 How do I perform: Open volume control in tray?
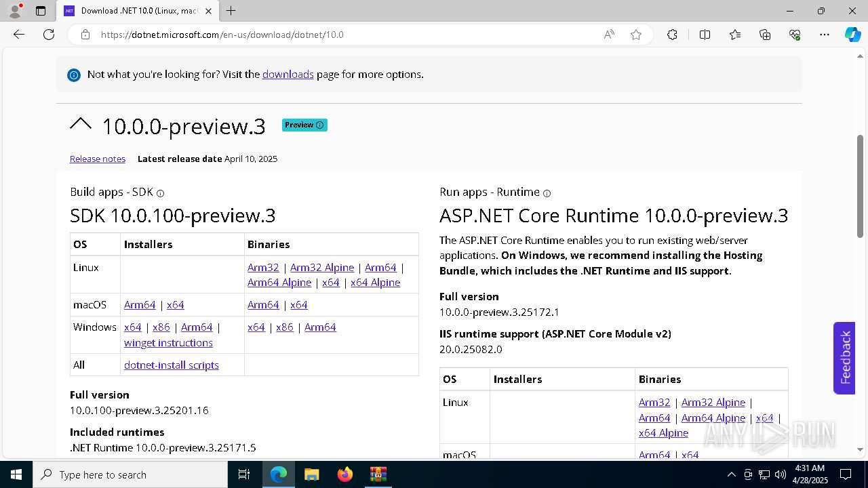[x=781, y=474]
